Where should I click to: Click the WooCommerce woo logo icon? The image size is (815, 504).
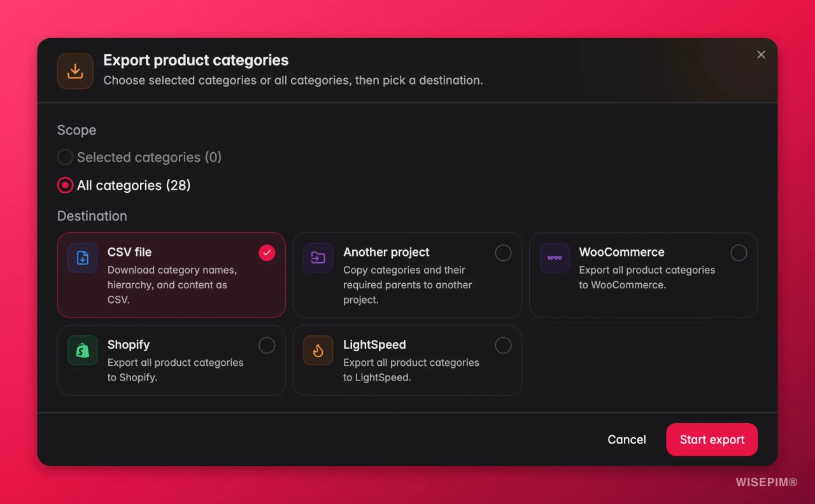point(555,258)
